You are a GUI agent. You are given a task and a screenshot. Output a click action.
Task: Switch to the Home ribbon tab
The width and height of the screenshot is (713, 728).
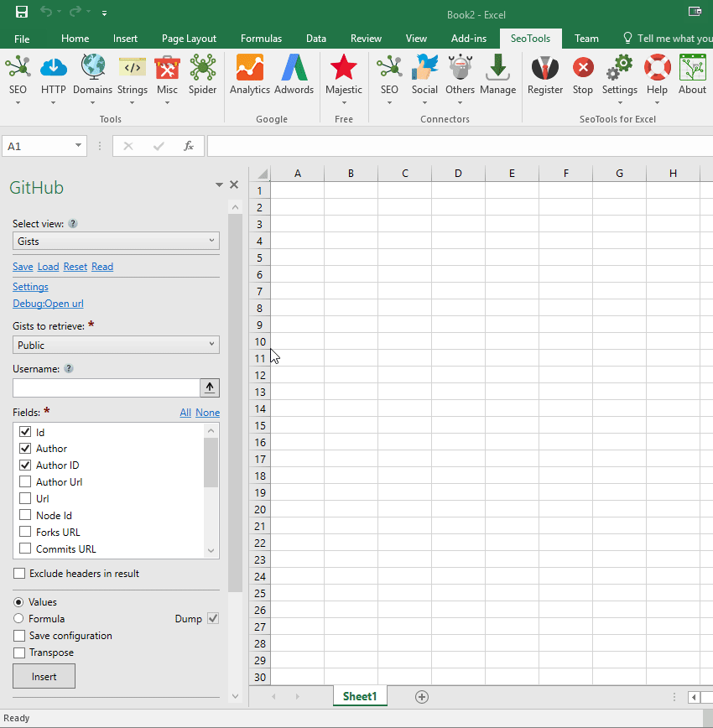(x=75, y=39)
